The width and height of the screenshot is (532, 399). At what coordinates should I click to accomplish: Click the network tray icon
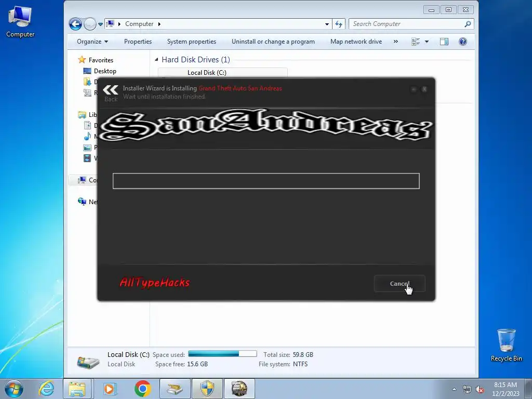(467, 390)
